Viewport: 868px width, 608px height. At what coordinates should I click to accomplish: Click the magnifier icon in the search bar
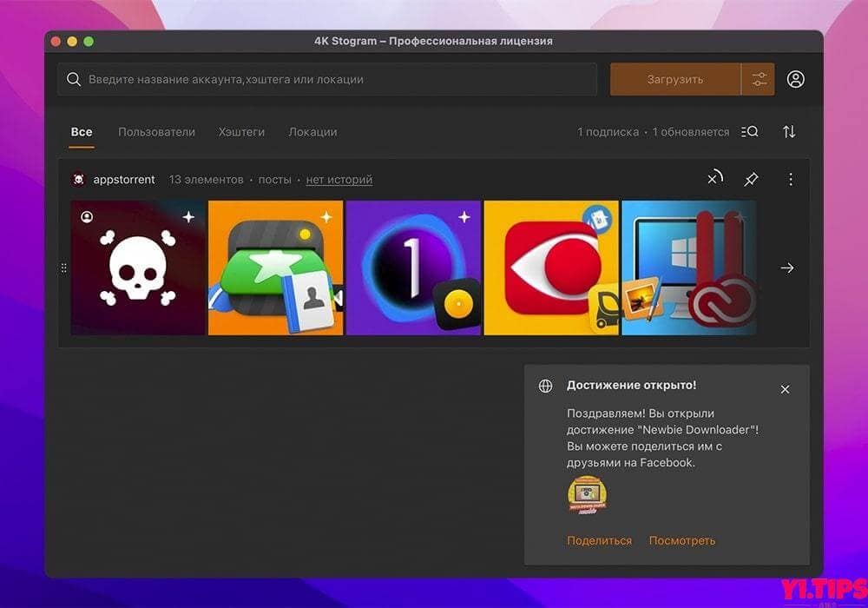tap(74, 78)
